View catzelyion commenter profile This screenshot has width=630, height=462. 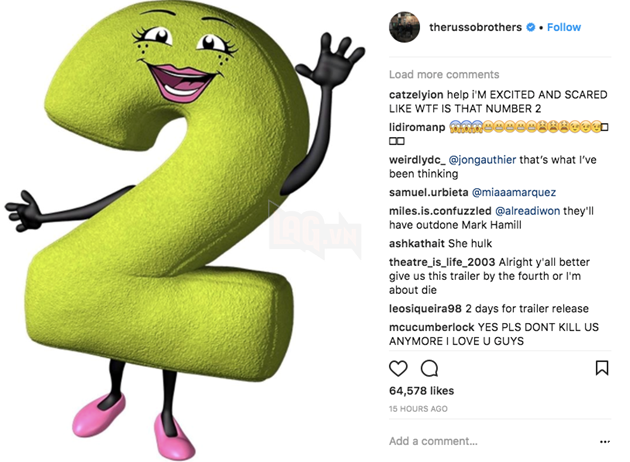click(416, 95)
